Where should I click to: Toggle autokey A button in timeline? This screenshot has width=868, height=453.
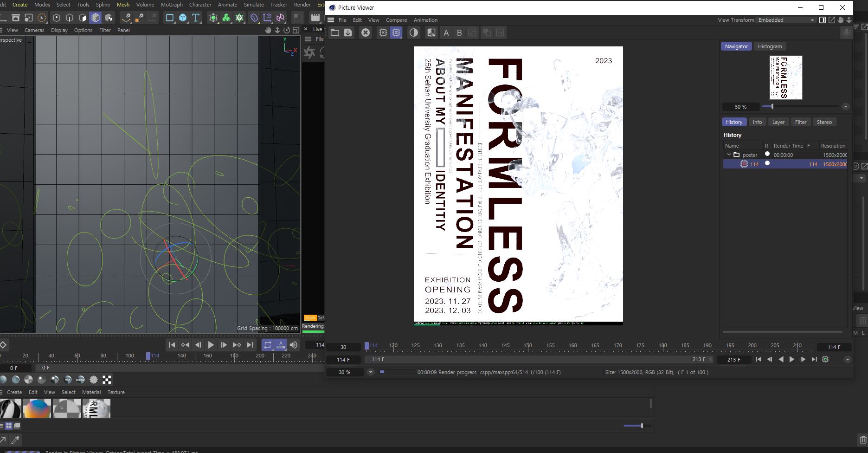coord(281,345)
